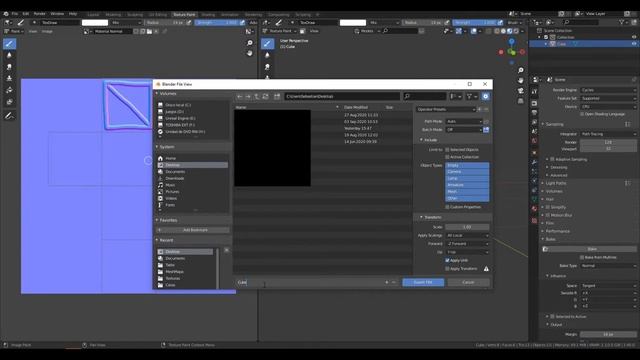Select the Draw tool in 3D viewport toolbar
640x360 pixels.
pos(267,44)
